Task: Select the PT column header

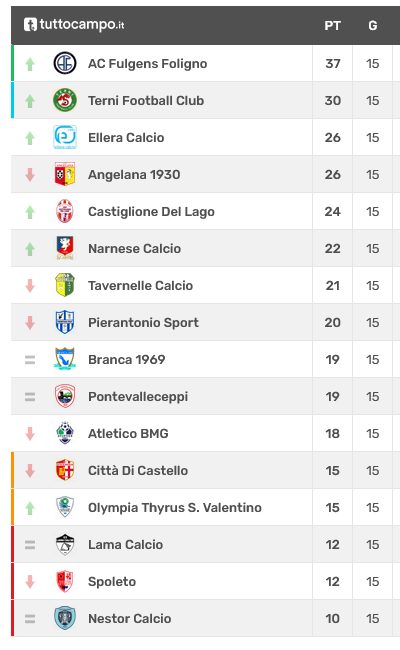Action: (x=332, y=26)
